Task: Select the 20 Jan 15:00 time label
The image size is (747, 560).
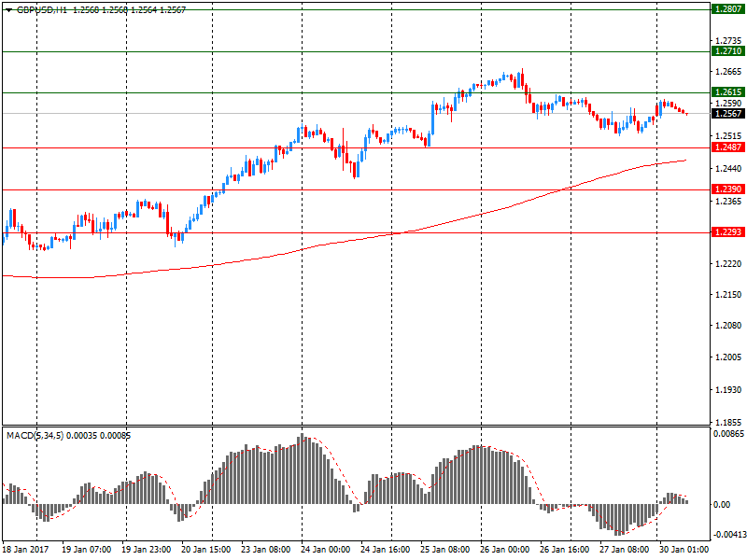Action: click(x=206, y=549)
